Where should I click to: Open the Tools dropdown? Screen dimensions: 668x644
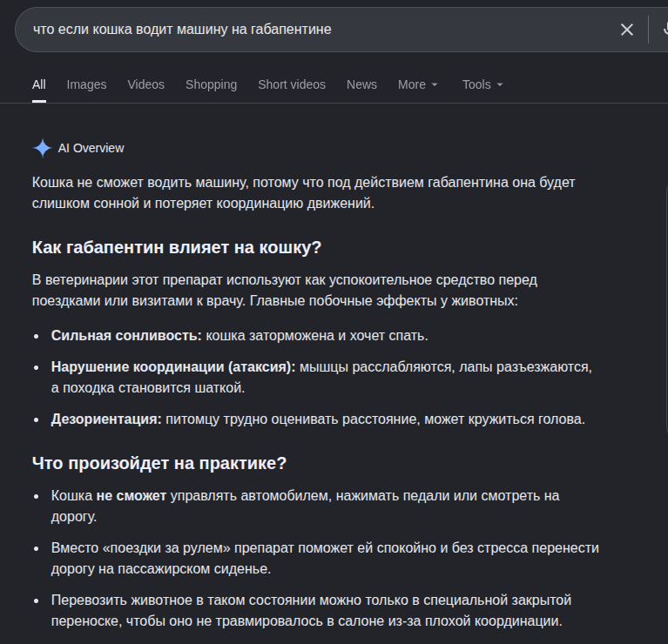482,84
